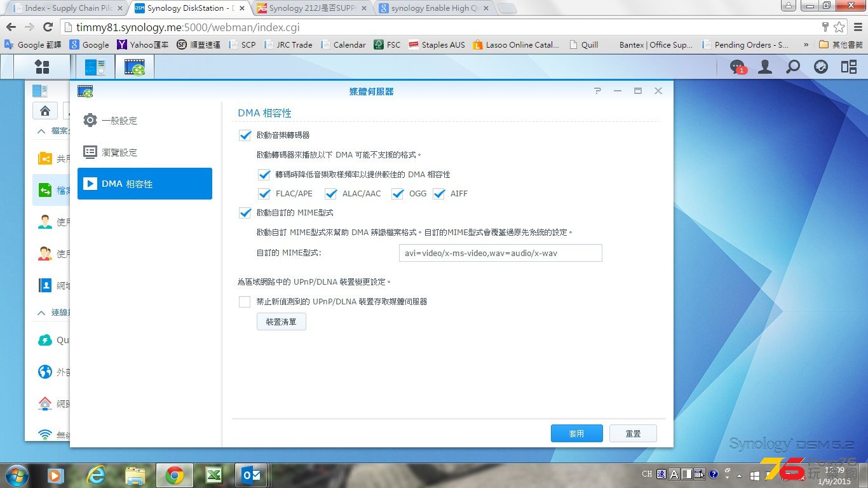The height and width of the screenshot is (488, 868).
Task: Click the 套用 apply button
Action: tap(576, 433)
